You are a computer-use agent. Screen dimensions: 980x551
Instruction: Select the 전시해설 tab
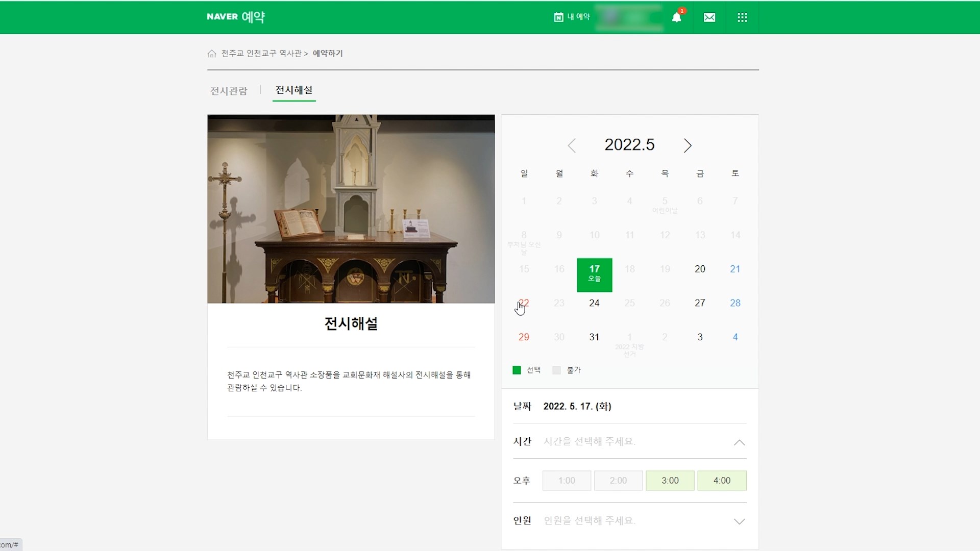click(x=294, y=90)
